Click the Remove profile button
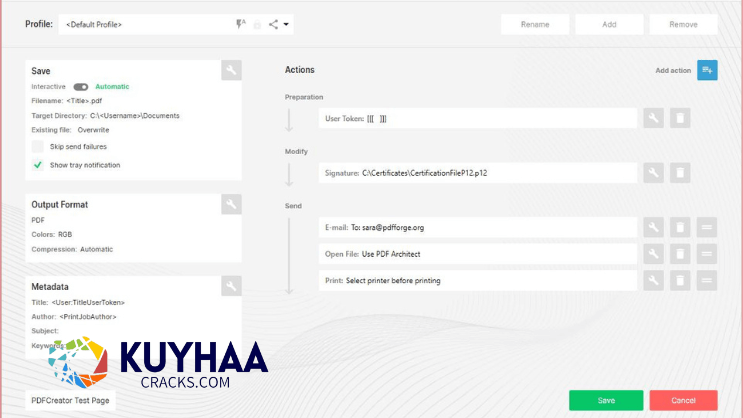The width and height of the screenshot is (743, 418). (683, 24)
